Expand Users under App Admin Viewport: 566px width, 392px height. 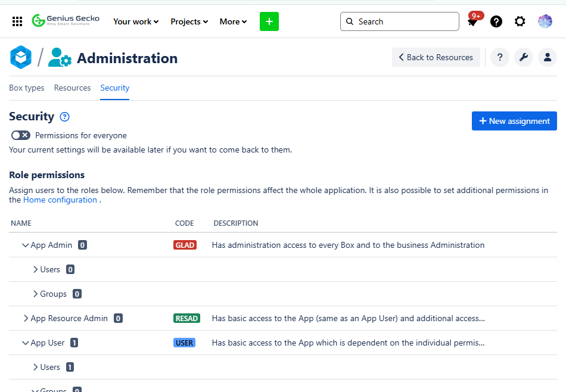(36, 269)
